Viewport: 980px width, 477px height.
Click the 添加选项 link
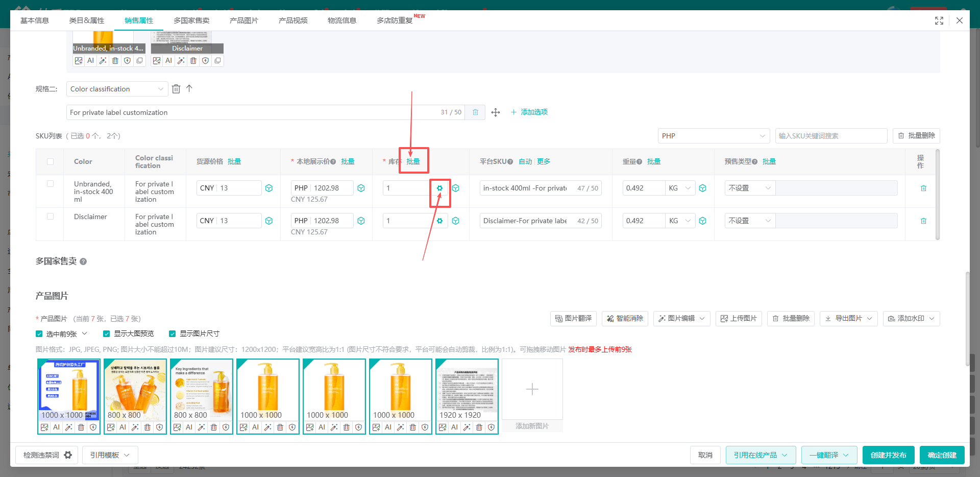tap(529, 112)
